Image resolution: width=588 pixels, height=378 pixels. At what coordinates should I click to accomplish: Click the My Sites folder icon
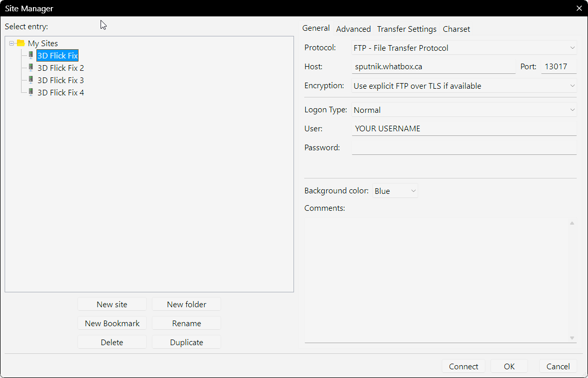(x=21, y=44)
